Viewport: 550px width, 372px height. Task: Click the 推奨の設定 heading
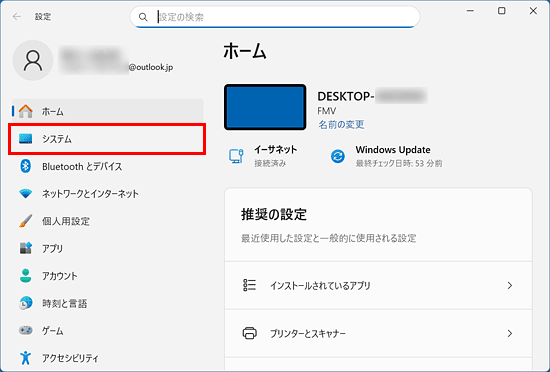point(274,214)
